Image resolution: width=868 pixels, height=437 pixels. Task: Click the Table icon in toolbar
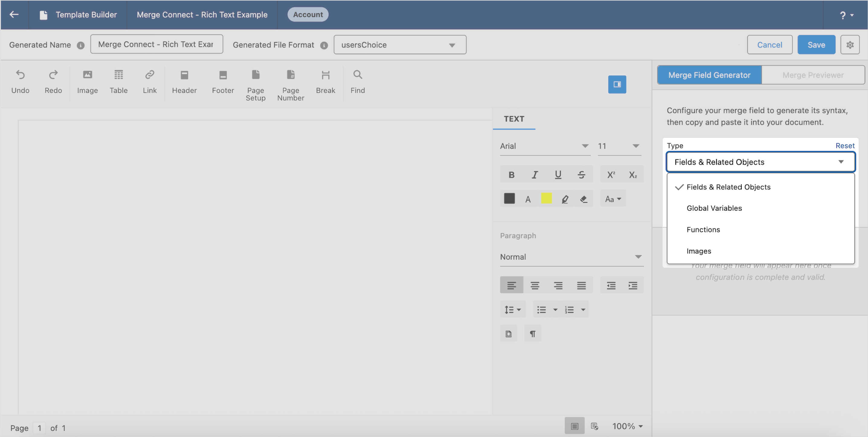tap(118, 81)
